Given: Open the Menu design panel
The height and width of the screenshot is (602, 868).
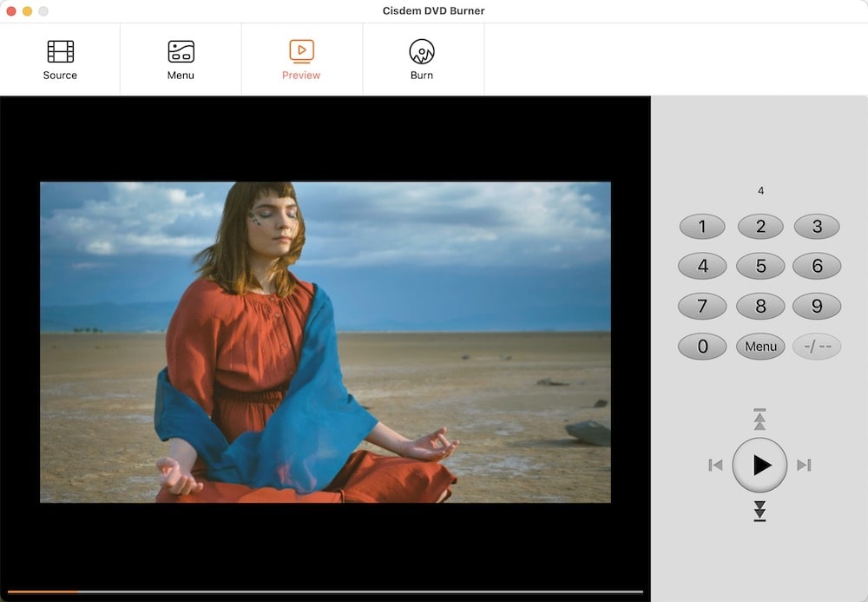Looking at the screenshot, I should 181,58.
